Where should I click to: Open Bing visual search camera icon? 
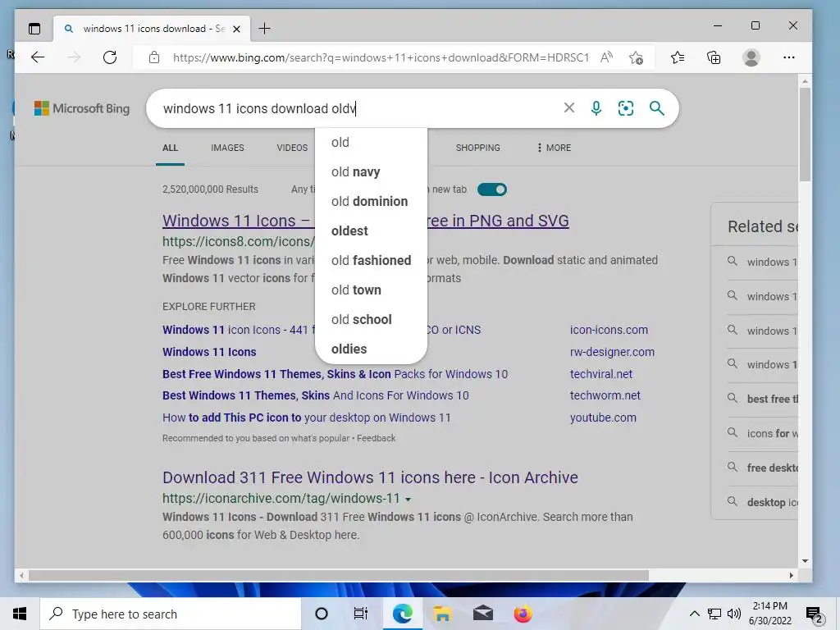pyautogui.click(x=626, y=108)
